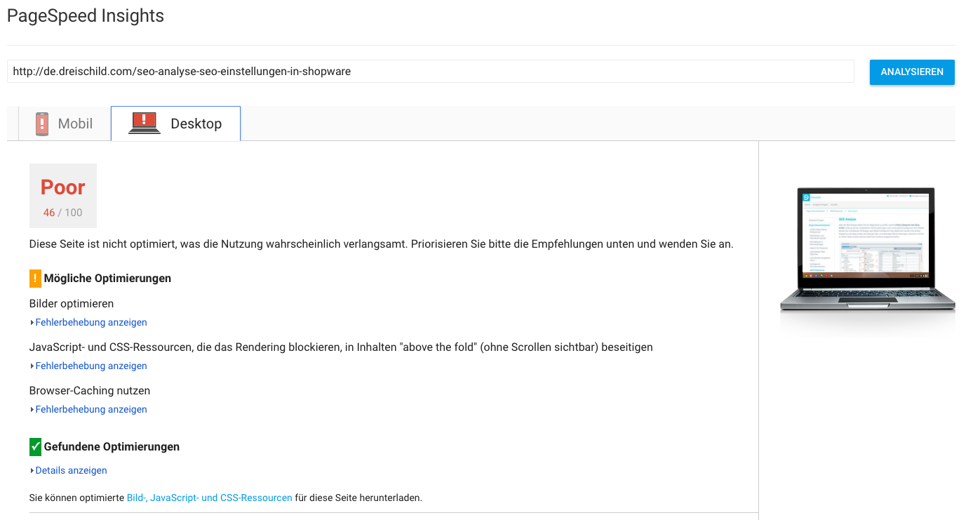Click the JavaScript- und CSS-Ressourcen rule text
980x520 pixels.
tap(341, 347)
